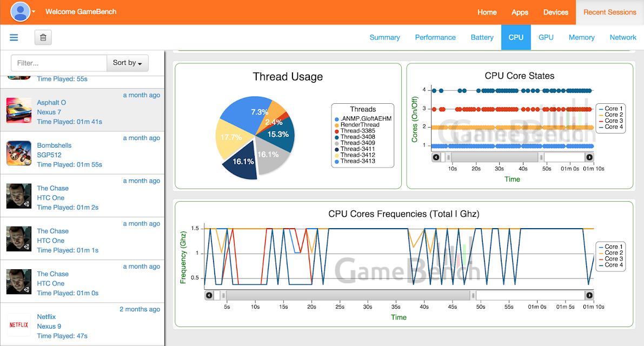
Task: Open The Chase session played 01m 1s
Action: click(x=82, y=238)
